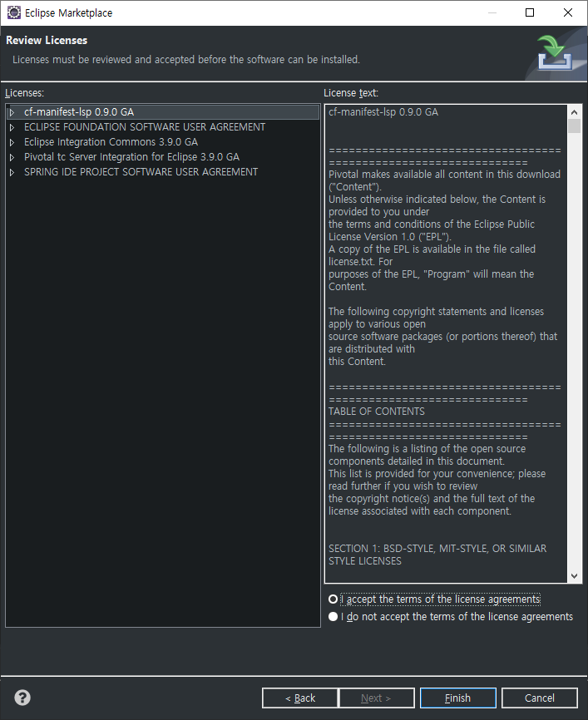588x720 pixels.
Task: Click the 'TABLE OF CONTENTS' heading text
Action: (377, 412)
